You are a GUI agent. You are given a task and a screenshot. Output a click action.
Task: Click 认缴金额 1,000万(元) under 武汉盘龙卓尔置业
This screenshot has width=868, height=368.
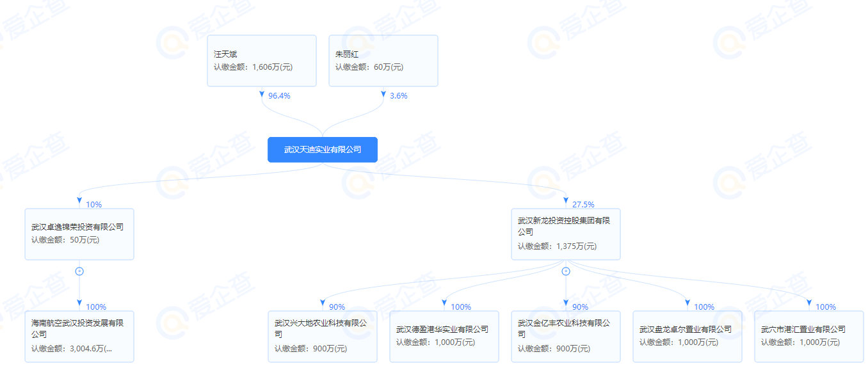pos(679,343)
